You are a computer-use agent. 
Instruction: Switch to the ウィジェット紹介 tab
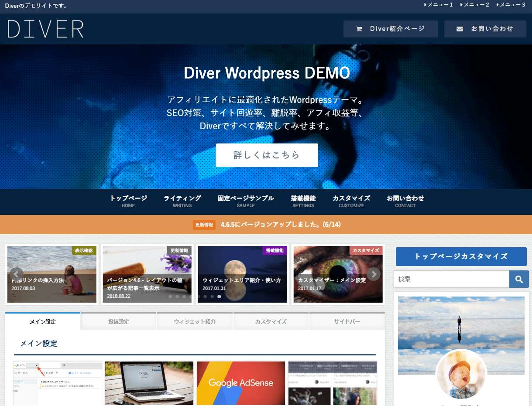195,322
